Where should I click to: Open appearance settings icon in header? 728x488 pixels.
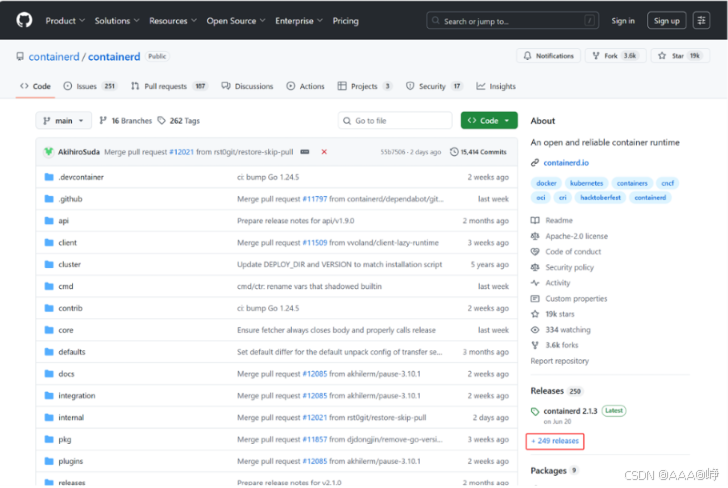click(x=701, y=21)
